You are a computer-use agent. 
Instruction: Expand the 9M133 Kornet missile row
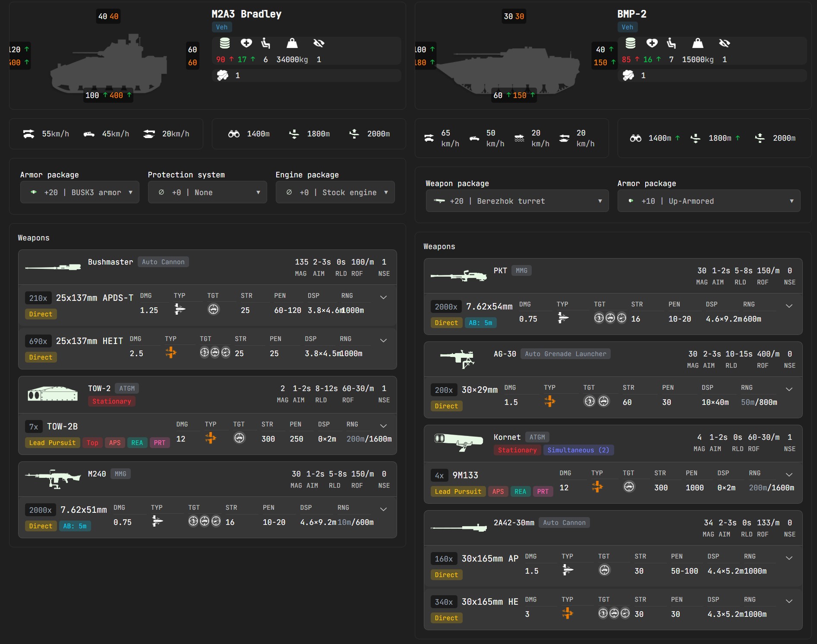click(789, 475)
